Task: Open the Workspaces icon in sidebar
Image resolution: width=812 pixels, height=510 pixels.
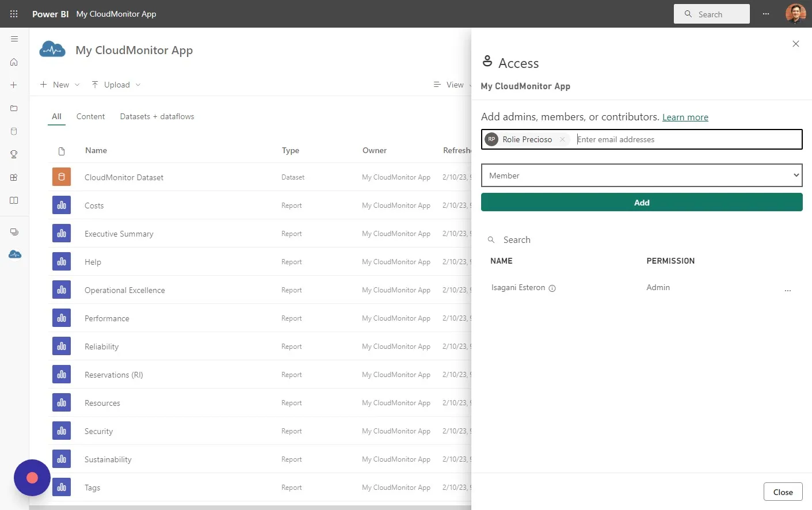Action: (x=14, y=232)
